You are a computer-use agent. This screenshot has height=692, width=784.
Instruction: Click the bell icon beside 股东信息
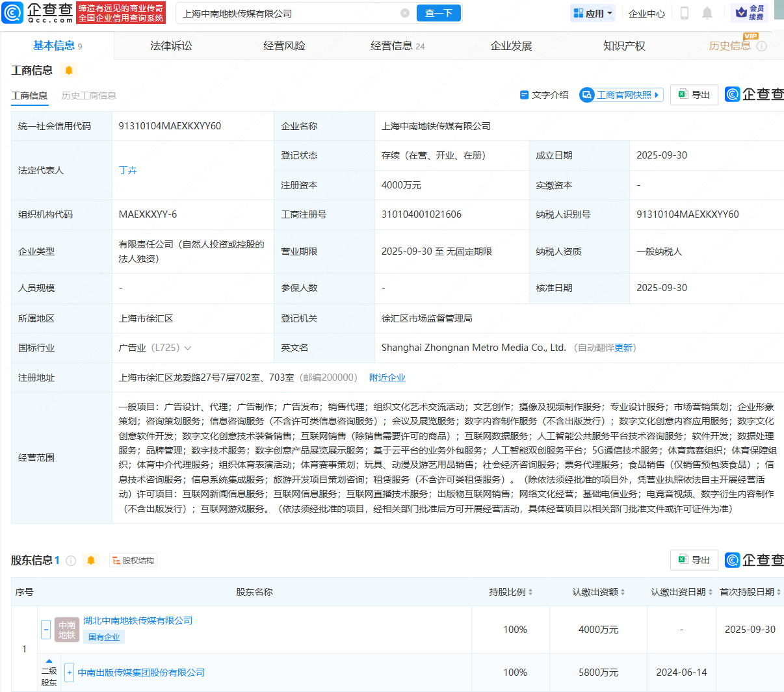(x=91, y=560)
